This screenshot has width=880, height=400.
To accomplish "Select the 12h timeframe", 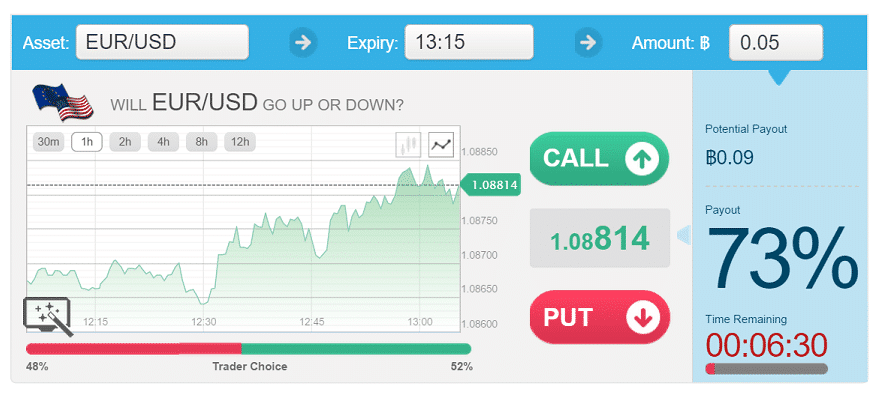I will coord(240,142).
